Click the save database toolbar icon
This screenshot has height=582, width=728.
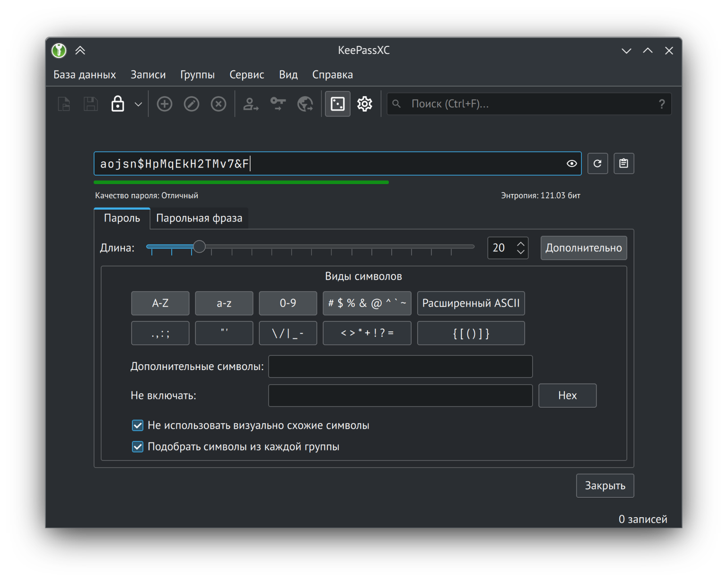(x=91, y=104)
